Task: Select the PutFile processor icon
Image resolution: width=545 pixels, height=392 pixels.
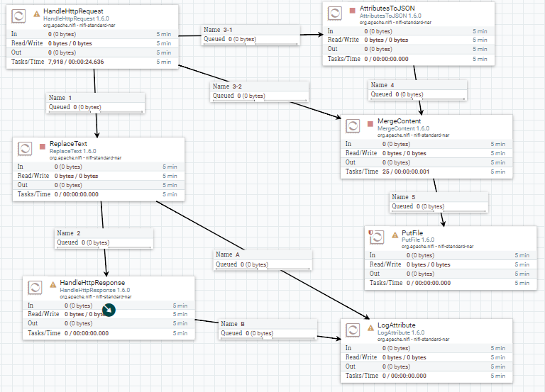Action: click(375, 237)
